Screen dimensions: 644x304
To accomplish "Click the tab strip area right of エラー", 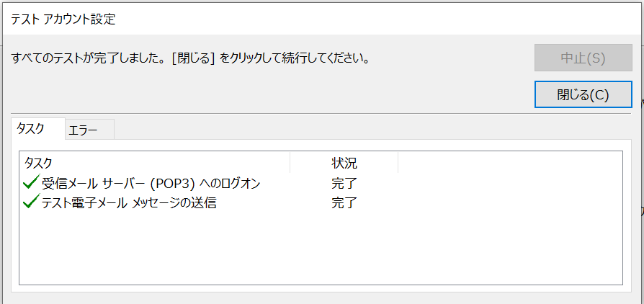I will (372, 130).
